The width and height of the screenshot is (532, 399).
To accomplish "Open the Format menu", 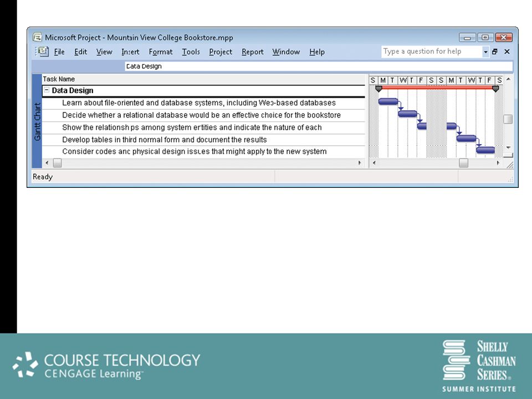I will pyautogui.click(x=161, y=52).
